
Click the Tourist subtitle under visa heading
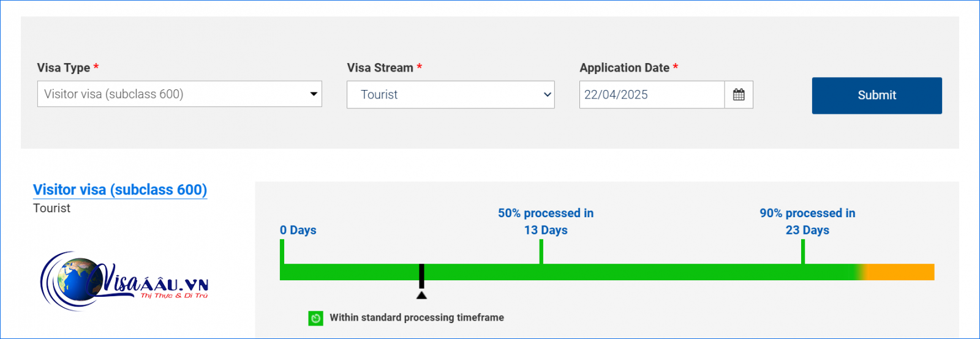(51, 208)
